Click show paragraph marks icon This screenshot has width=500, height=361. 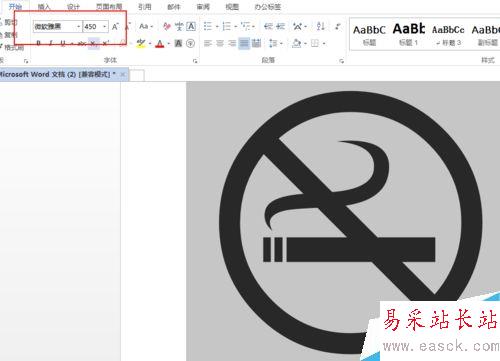pyautogui.click(x=338, y=26)
